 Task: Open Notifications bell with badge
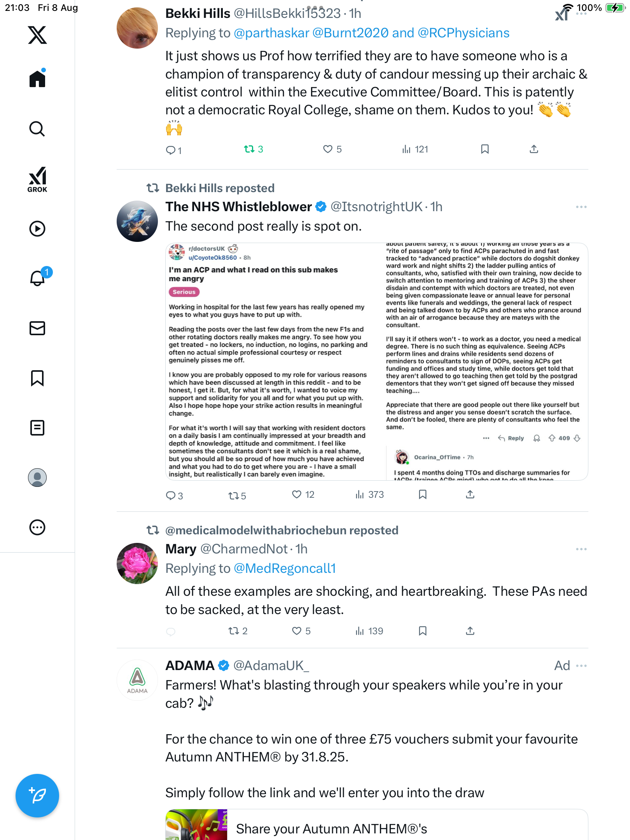coord(38,278)
